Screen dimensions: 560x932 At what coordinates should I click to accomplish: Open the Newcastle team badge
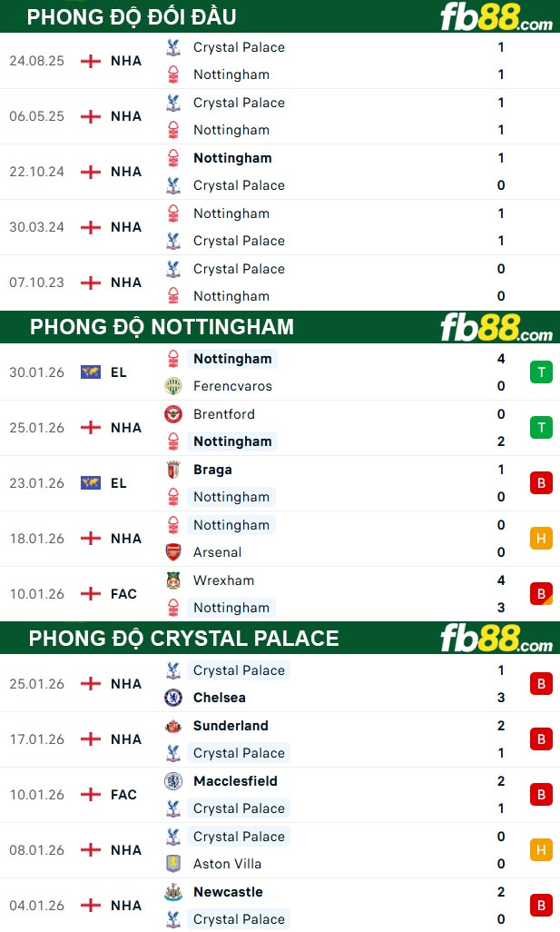tap(173, 892)
